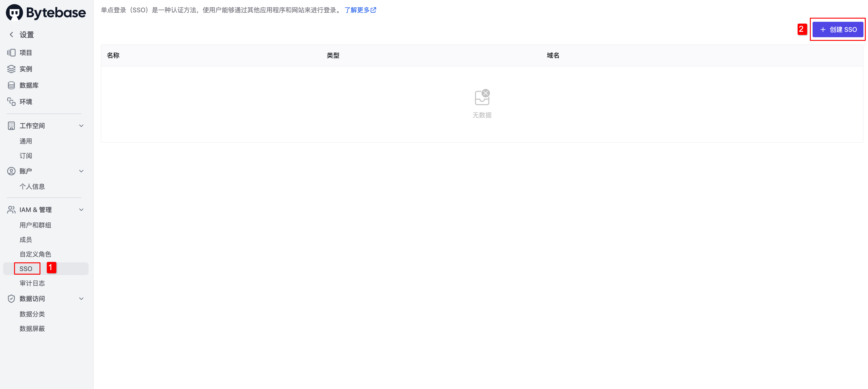Screen dimensions: 868x389
Task: Click the 工作空间 building icon
Action: (x=11, y=125)
